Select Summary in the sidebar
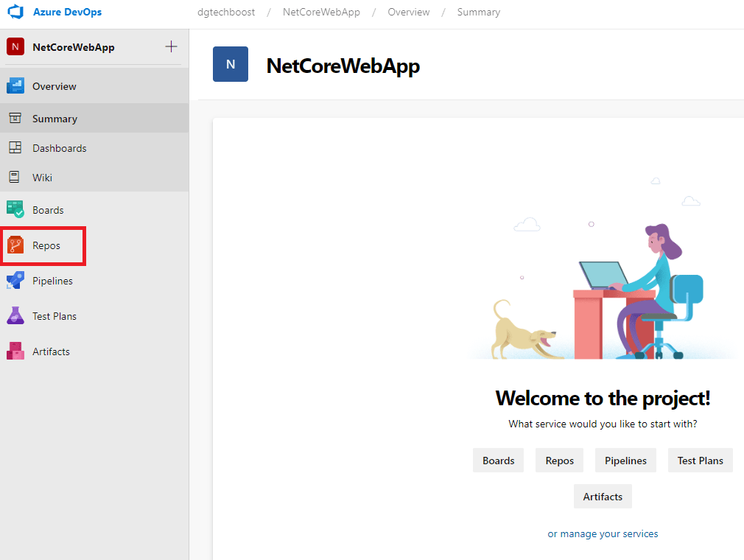Viewport: 744px width, 560px height. pyautogui.click(x=55, y=119)
